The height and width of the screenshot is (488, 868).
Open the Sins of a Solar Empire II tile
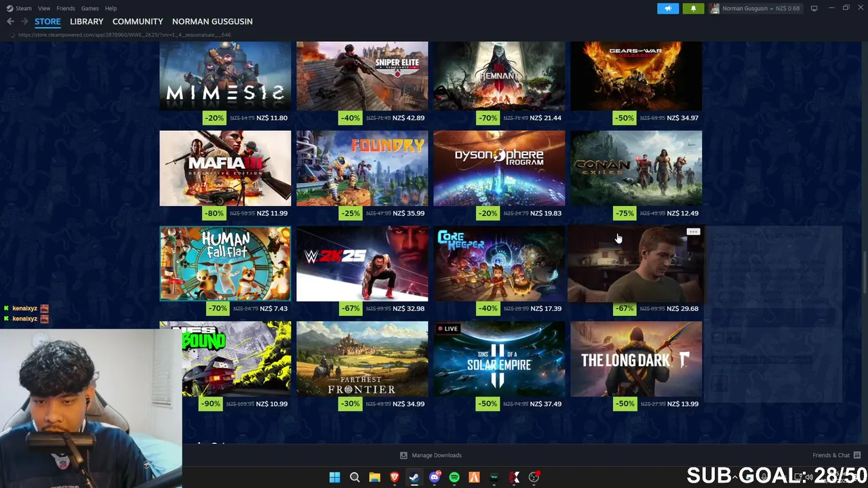point(499,359)
